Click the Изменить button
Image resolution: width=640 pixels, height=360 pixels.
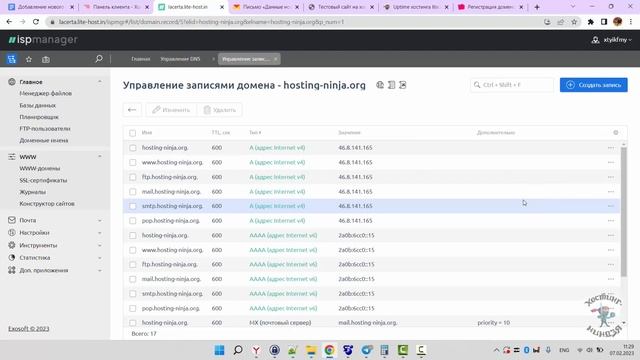(x=171, y=110)
